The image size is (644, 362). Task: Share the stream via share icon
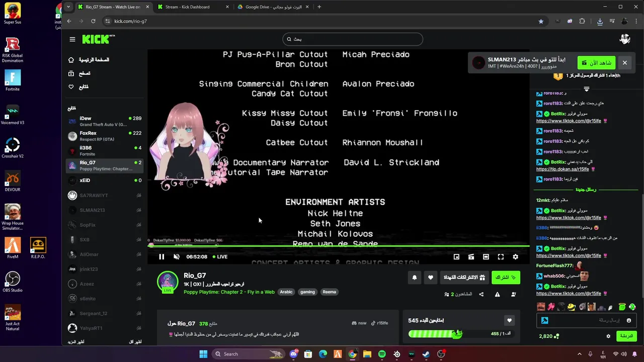click(x=481, y=294)
